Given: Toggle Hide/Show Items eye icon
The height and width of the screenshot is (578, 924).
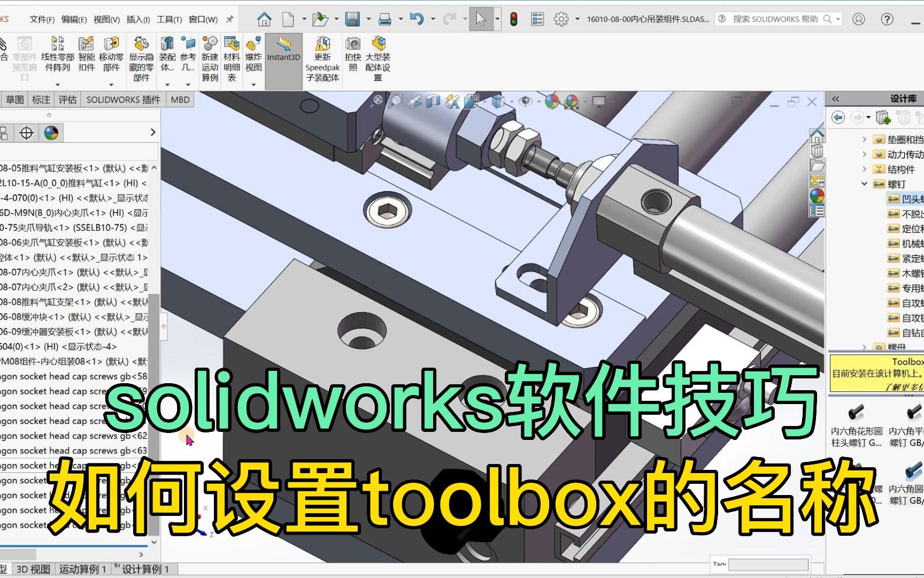Looking at the screenshot, I should (x=525, y=101).
